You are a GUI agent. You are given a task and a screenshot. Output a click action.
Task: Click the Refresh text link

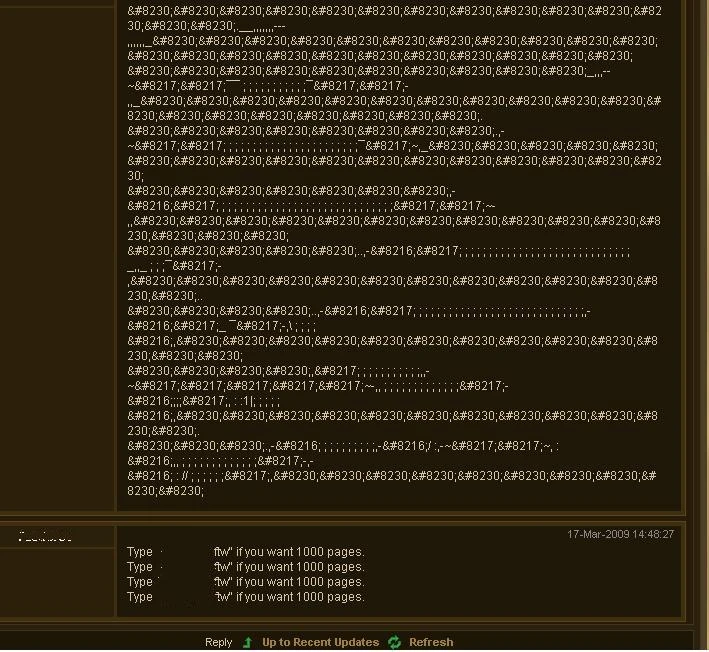pyautogui.click(x=431, y=642)
